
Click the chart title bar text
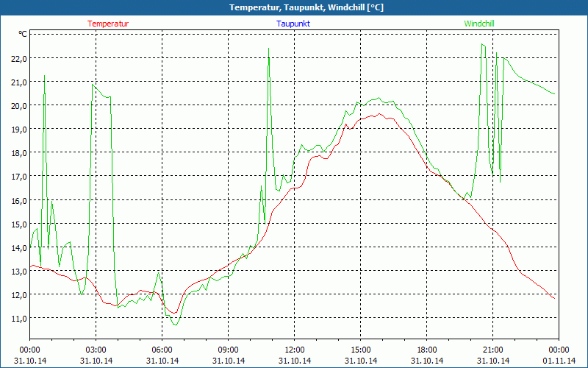(294, 7)
